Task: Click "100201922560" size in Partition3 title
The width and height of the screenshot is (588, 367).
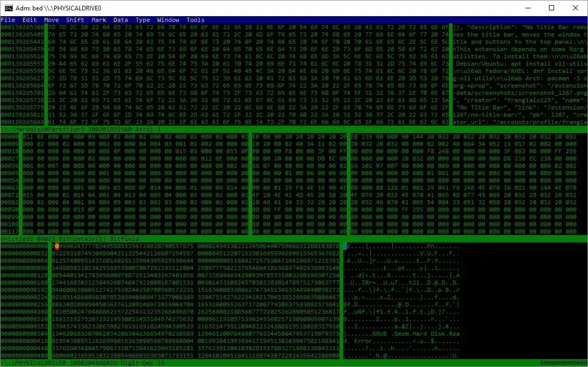Action: [110, 129]
